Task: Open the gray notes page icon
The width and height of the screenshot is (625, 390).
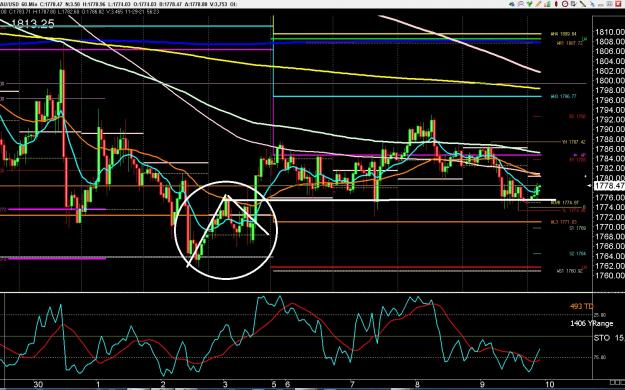Action: tap(574, 4)
